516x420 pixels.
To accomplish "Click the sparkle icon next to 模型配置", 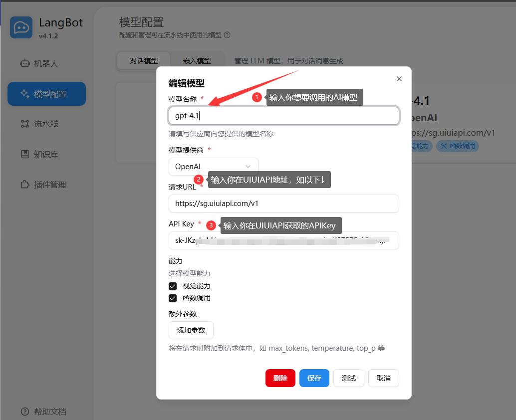I will [25, 94].
